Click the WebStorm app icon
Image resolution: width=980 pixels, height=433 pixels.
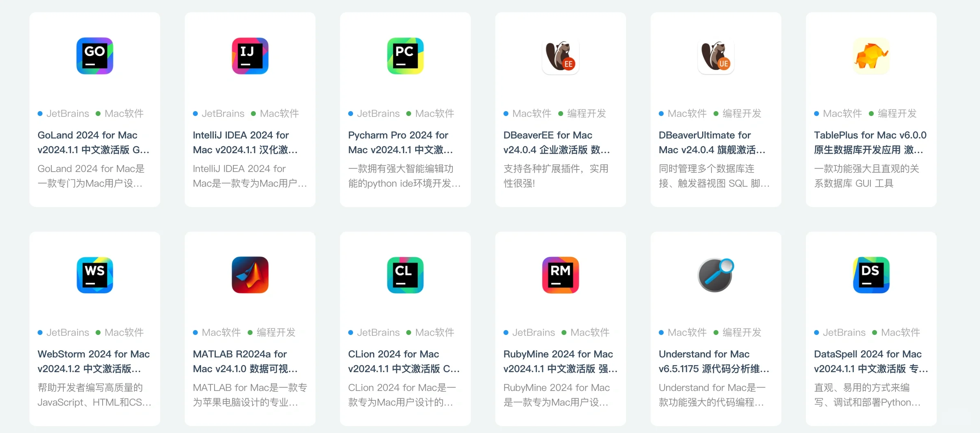point(94,275)
